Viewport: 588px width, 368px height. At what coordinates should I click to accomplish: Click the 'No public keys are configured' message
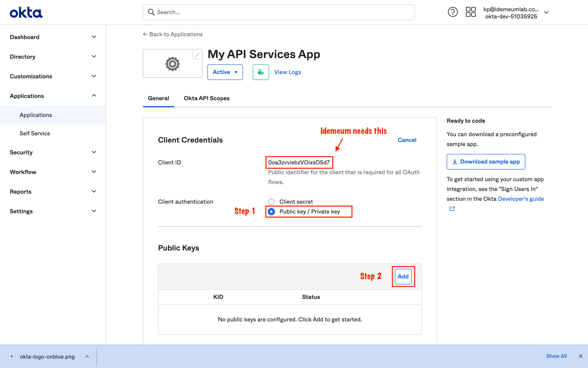pos(290,319)
